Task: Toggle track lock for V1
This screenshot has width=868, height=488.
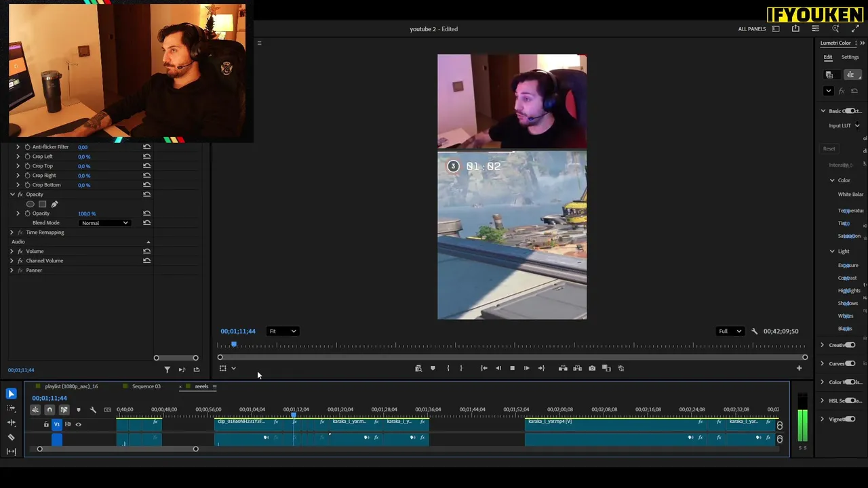Action: [x=46, y=424]
